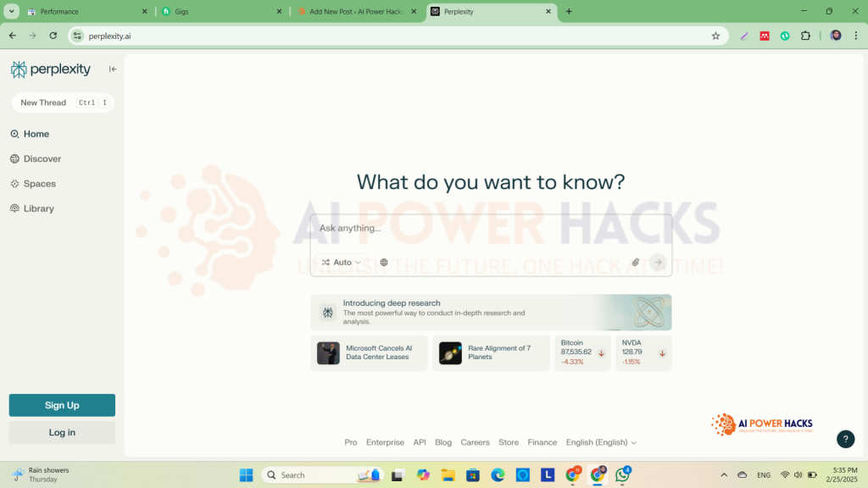Viewport: 868px width, 488px height.
Task: Click the Sign Up button
Action: [x=62, y=405]
